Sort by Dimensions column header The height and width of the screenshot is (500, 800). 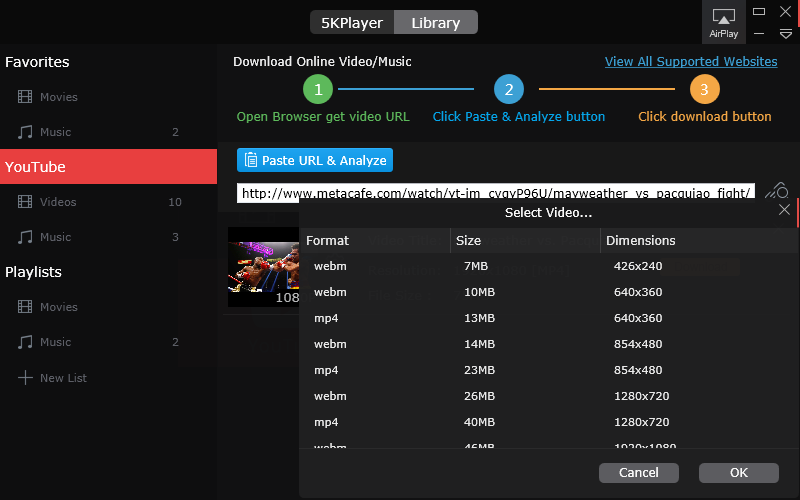point(699,240)
